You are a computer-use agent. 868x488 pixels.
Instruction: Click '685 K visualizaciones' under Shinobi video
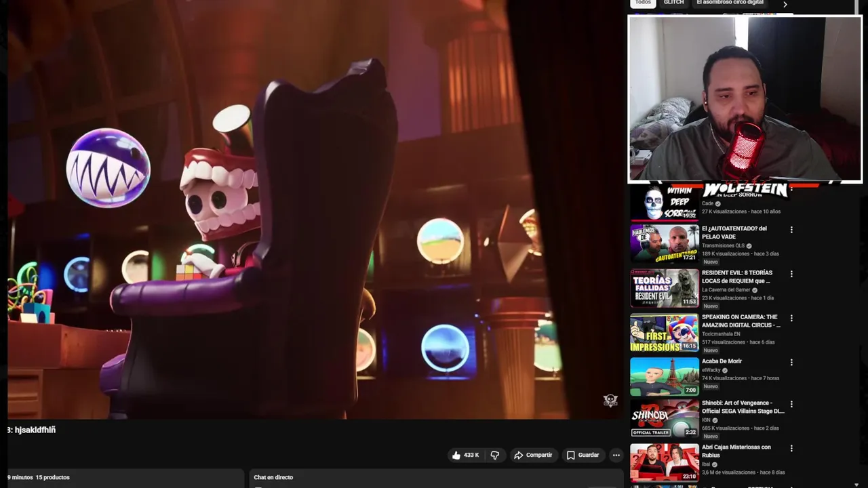[726, 428]
